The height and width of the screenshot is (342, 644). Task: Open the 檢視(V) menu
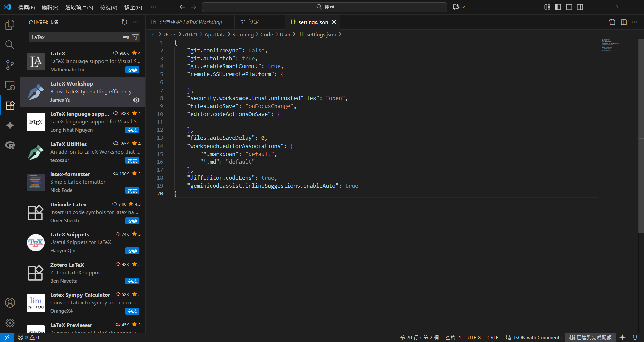point(109,7)
